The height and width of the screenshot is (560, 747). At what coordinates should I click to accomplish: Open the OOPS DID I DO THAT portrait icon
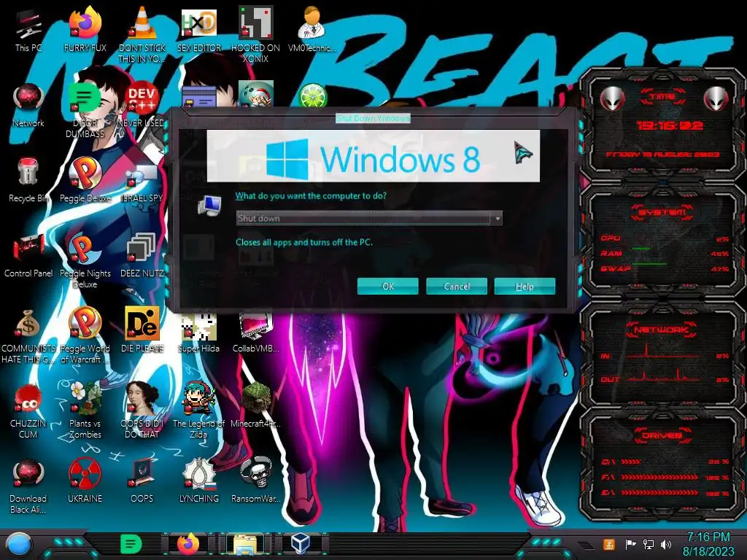coord(142,410)
